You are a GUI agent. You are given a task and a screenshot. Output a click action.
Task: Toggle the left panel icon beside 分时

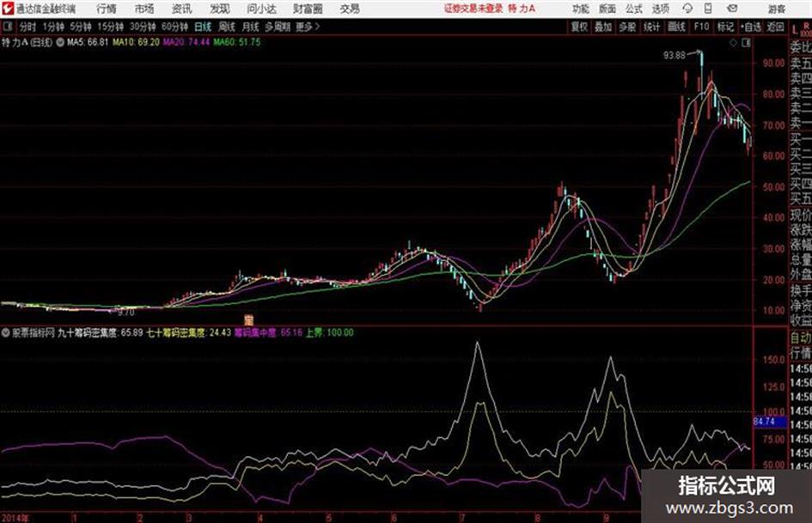point(7,27)
